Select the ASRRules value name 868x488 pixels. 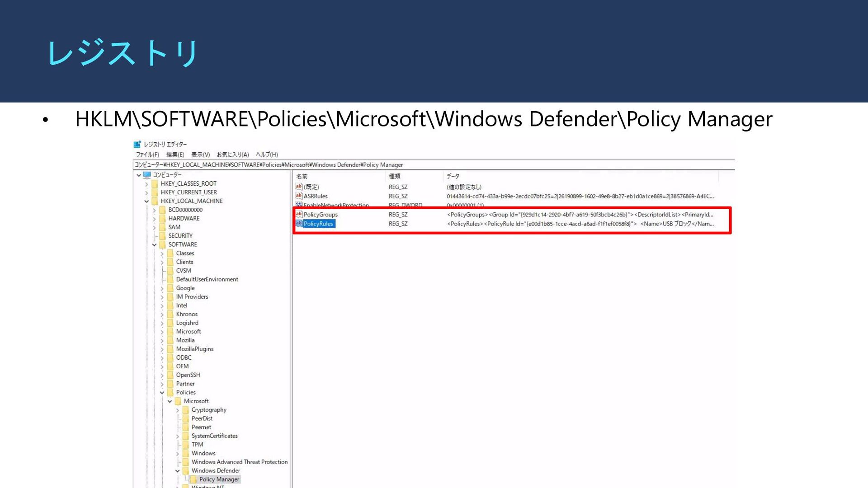coord(316,197)
